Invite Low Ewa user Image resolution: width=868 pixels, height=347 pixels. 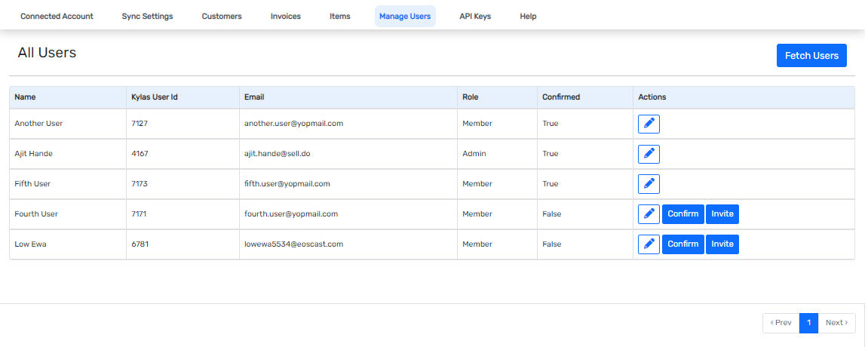point(722,244)
